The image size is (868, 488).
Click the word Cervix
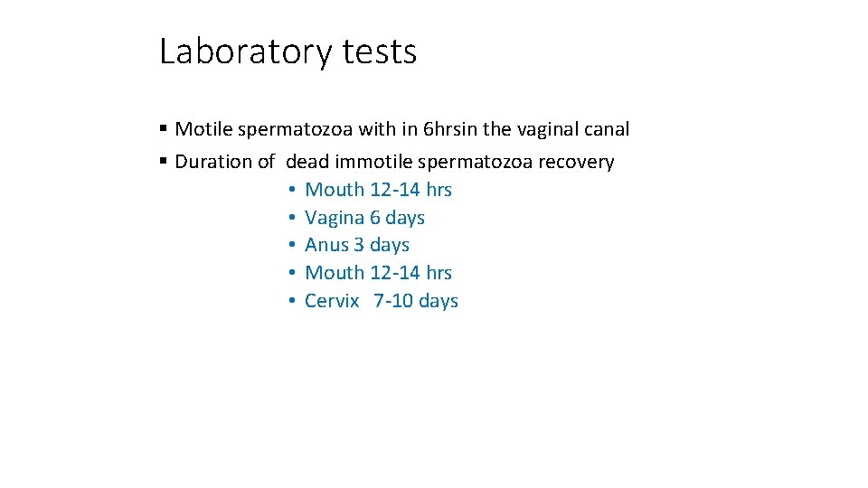click(x=332, y=301)
